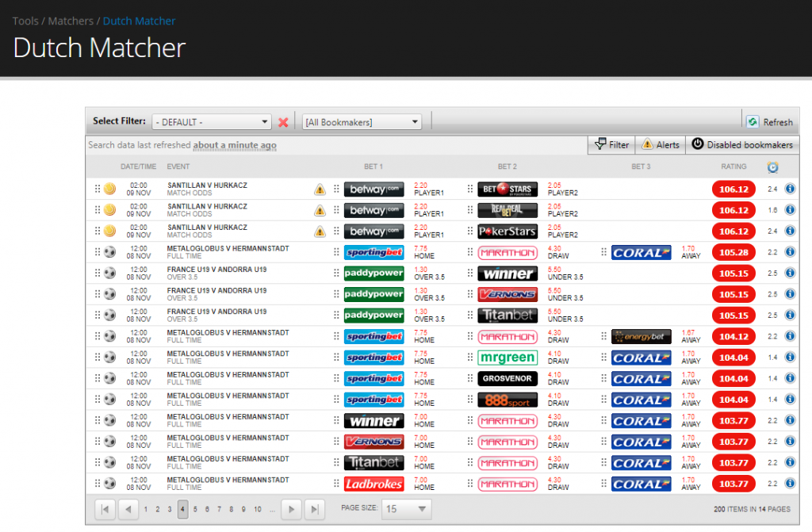Screen dimensions: 812x532
Task: Open the Select Filter dropdown
Action: click(212, 122)
